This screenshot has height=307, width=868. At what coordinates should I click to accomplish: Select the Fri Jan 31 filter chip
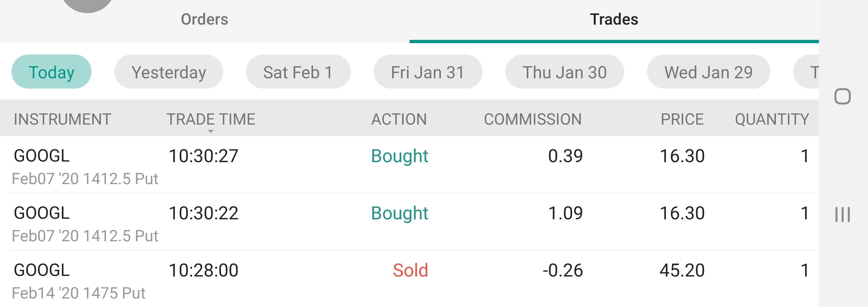[x=428, y=72]
